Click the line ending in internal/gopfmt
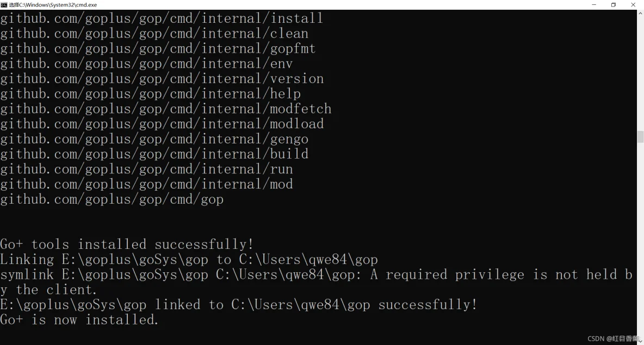 point(158,49)
